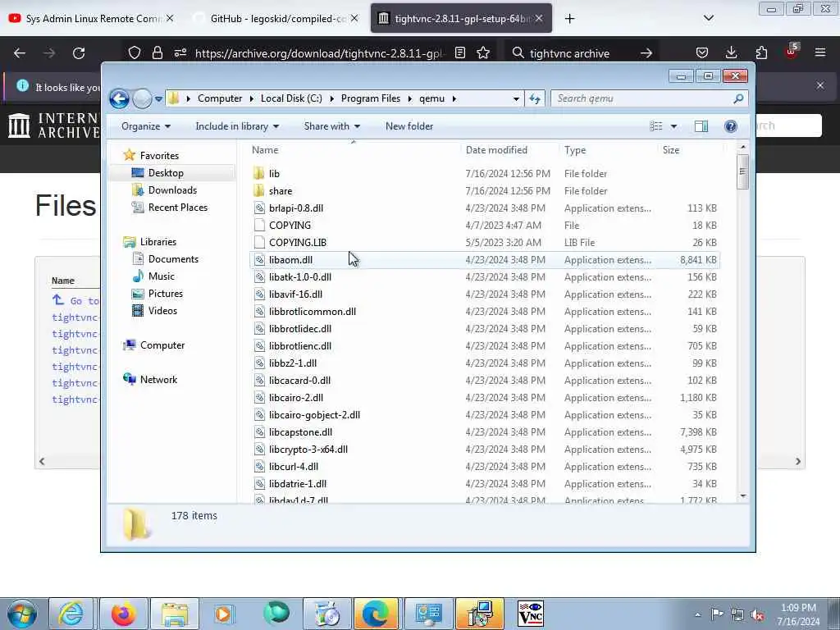Select the lib folder
The image size is (840, 630).
coord(274,174)
